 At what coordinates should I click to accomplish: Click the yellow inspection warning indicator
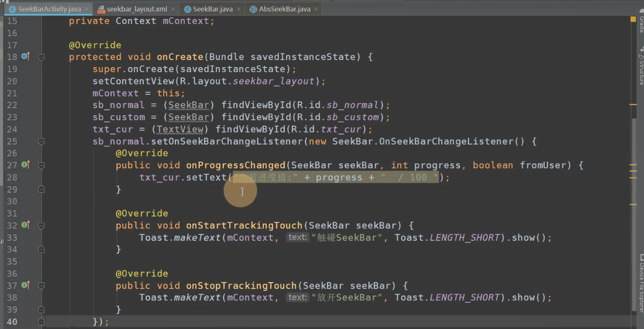click(633, 20)
